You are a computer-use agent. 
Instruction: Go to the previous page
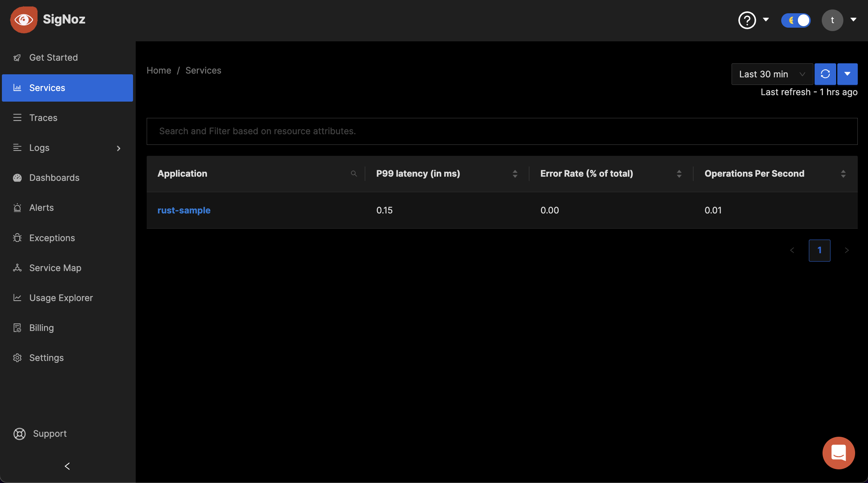coord(792,250)
